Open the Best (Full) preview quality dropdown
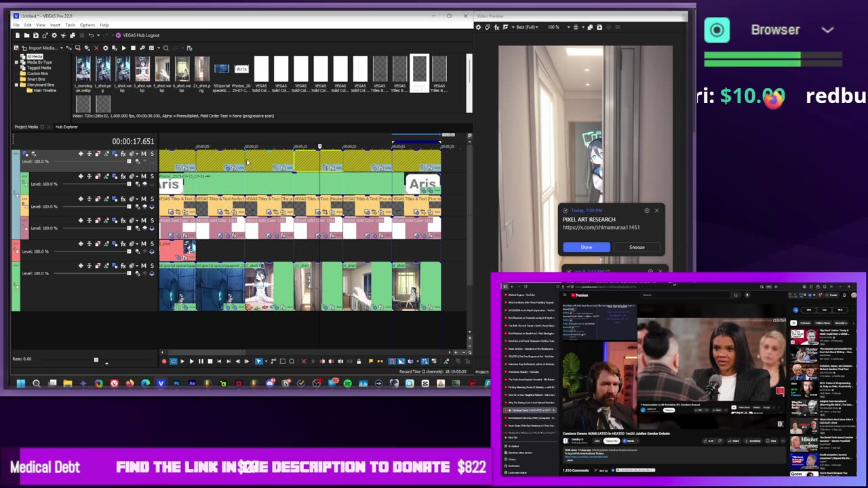 pyautogui.click(x=528, y=27)
